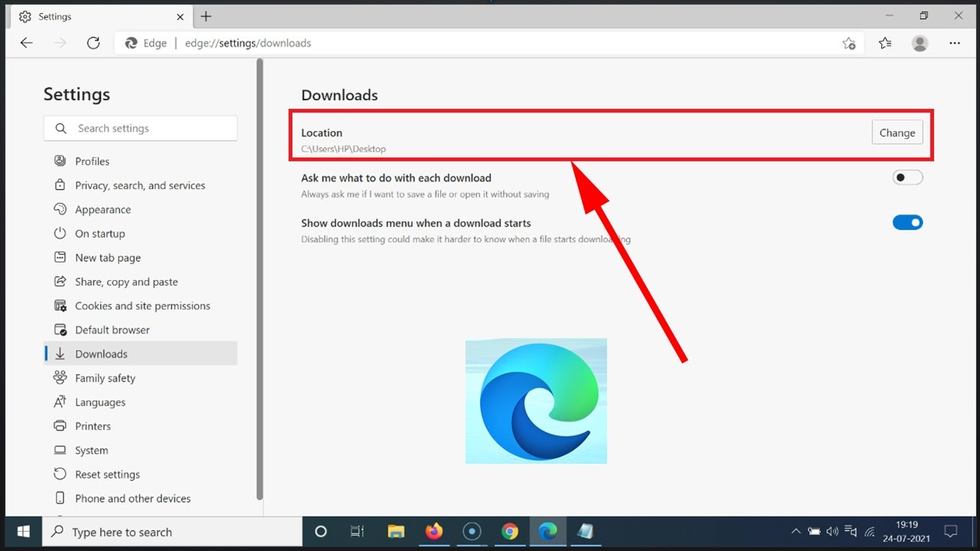Open the notification center icon
Viewport: 980px width, 551px height.
click(951, 532)
